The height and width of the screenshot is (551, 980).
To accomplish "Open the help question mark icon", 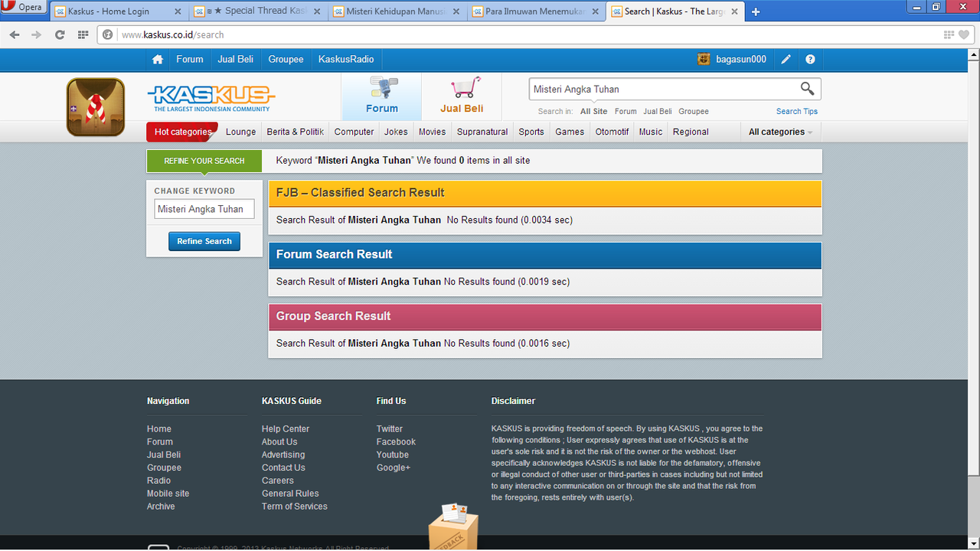I will pos(810,59).
